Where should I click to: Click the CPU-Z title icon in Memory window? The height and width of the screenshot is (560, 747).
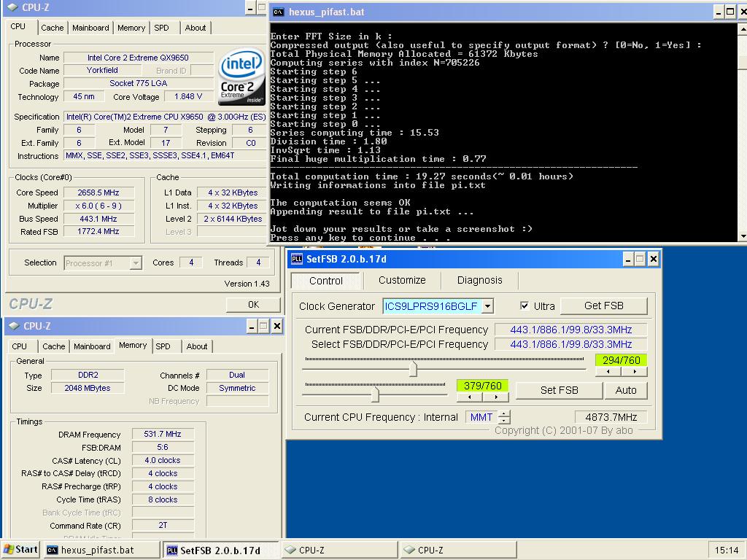pyautogui.click(x=15, y=326)
